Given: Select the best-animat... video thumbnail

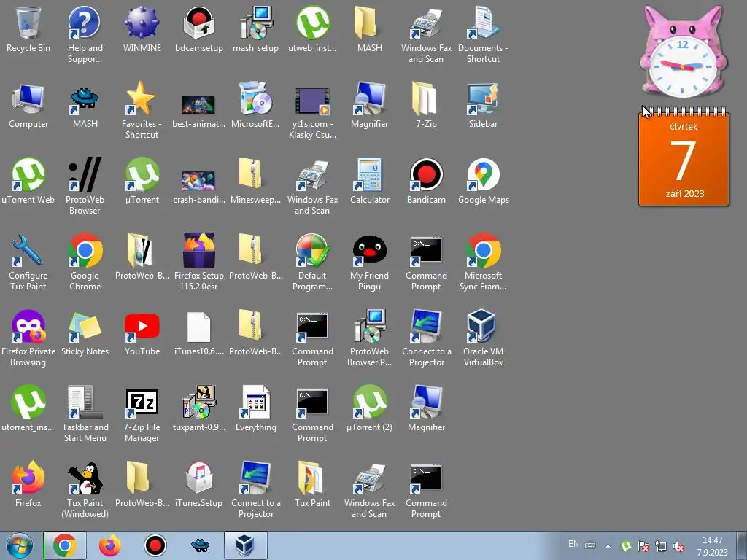Looking at the screenshot, I should point(198,111).
